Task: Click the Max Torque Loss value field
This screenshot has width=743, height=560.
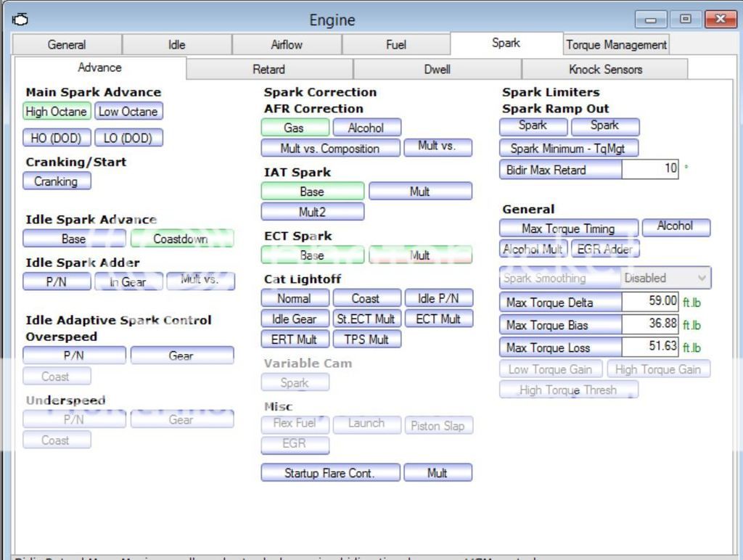Action: [x=650, y=347]
